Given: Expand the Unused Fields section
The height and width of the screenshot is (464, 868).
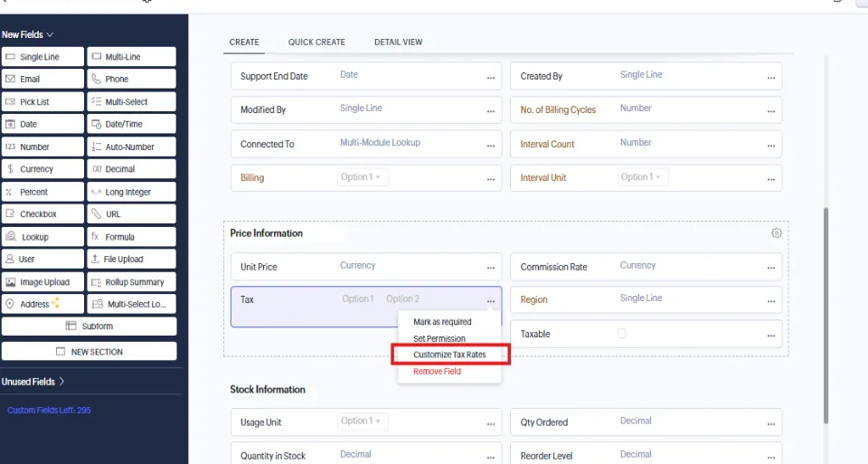Looking at the screenshot, I should click(x=33, y=382).
